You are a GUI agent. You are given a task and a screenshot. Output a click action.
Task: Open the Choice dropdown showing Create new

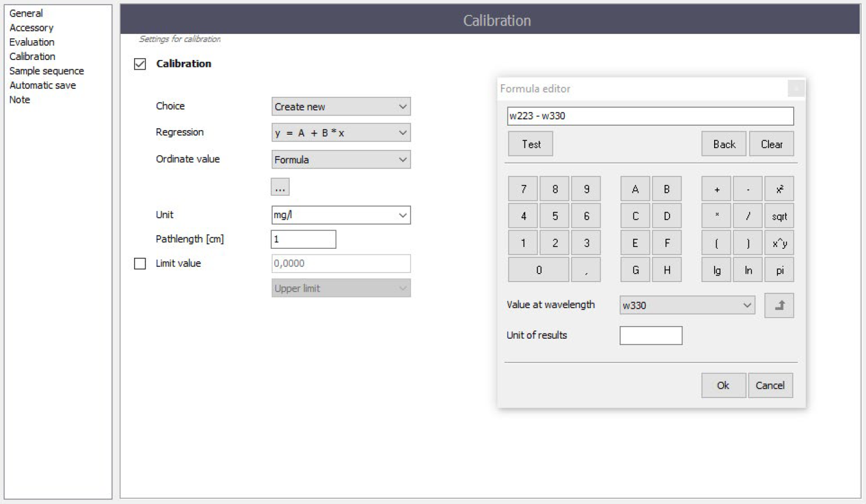click(x=341, y=107)
